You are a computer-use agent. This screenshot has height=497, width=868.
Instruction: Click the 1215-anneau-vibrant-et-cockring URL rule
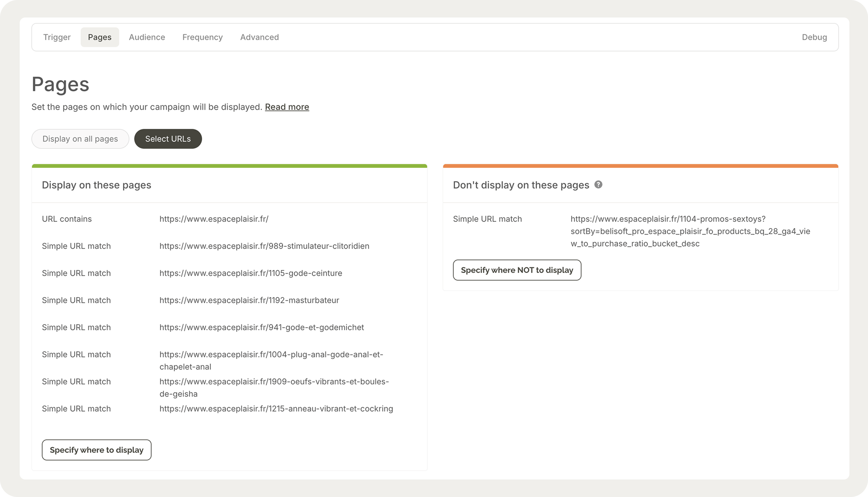[x=276, y=409]
